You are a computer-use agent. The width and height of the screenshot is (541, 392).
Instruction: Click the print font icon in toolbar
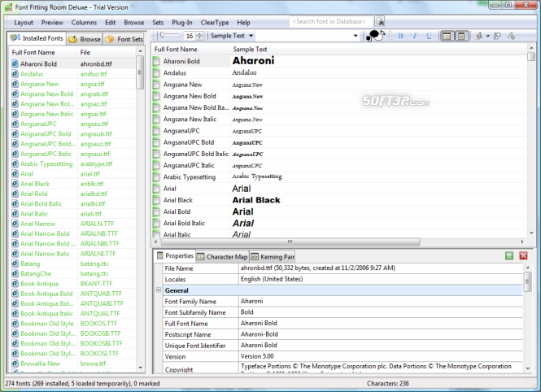click(478, 36)
